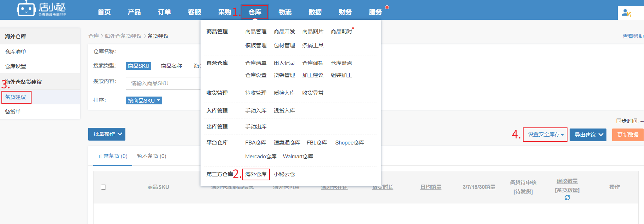
Task: Open the 查看帮助 link
Action: [x=633, y=36]
